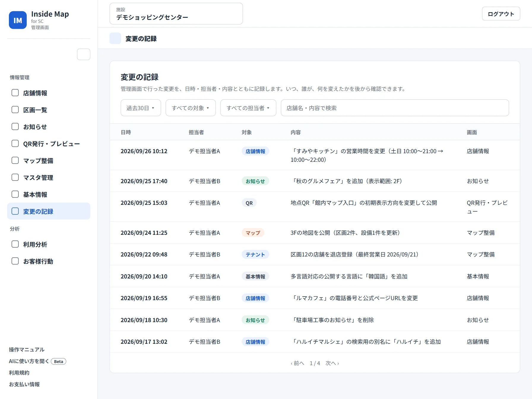Screen dimensions: 532x399
Task: Click QR発行・プレビュー in the 画面 column
Action: (487, 207)
